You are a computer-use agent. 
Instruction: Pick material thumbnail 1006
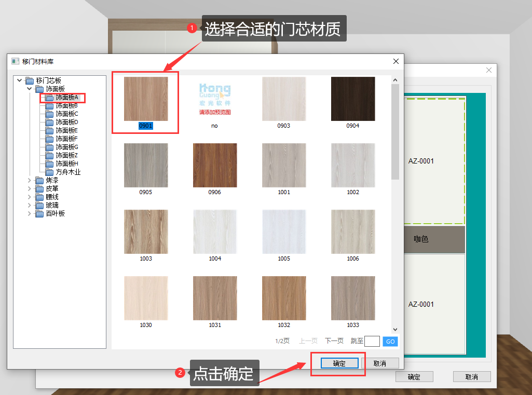pos(353,232)
